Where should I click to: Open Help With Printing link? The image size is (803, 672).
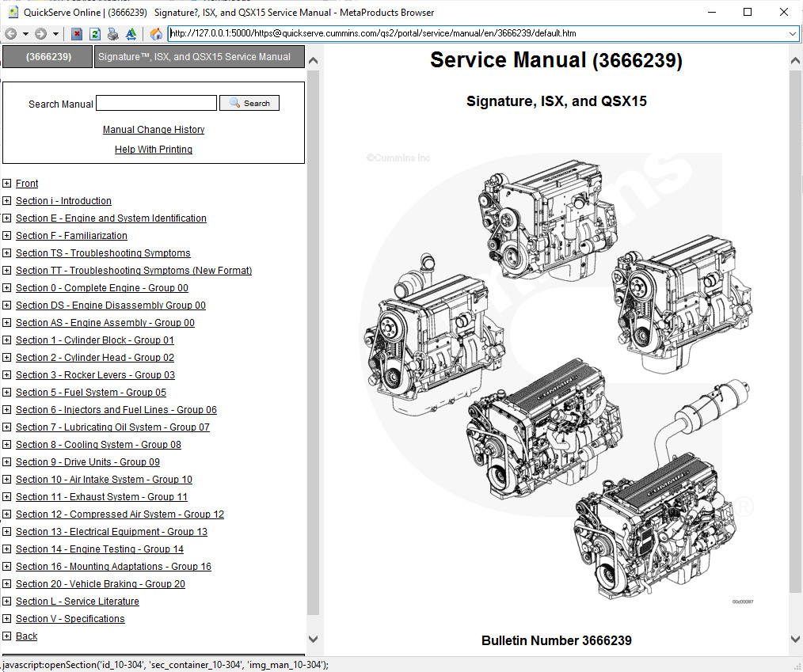coord(154,149)
